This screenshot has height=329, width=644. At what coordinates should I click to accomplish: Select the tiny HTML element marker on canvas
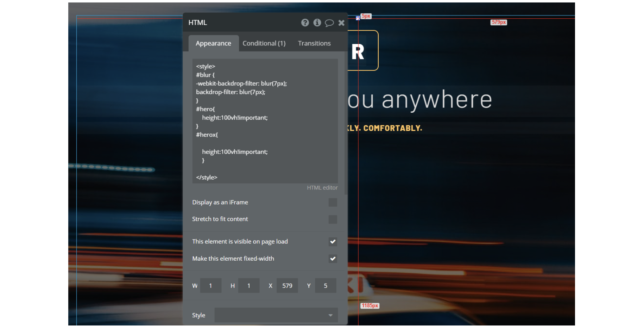(x=358, y=18)
